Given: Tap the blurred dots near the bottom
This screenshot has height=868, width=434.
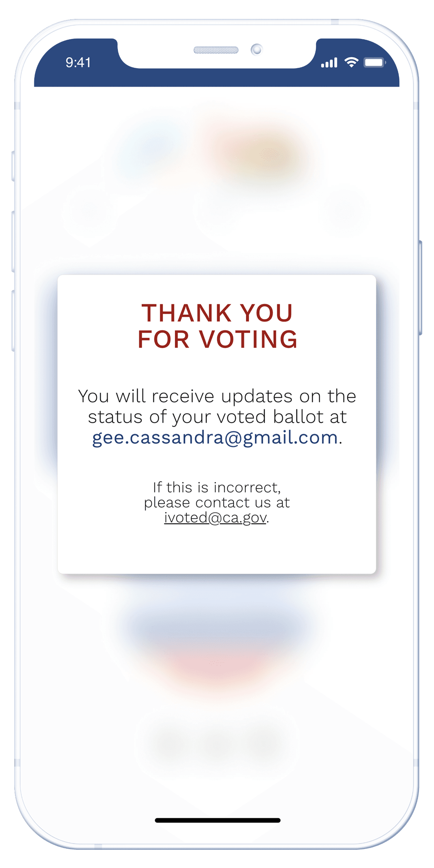Looking at the screenshot, I should (217, 743).
